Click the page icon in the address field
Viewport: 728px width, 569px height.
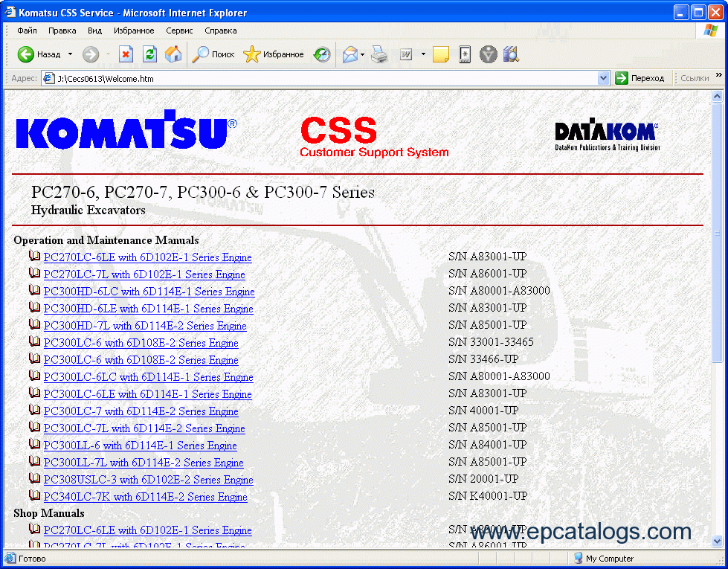click(48, 78)
